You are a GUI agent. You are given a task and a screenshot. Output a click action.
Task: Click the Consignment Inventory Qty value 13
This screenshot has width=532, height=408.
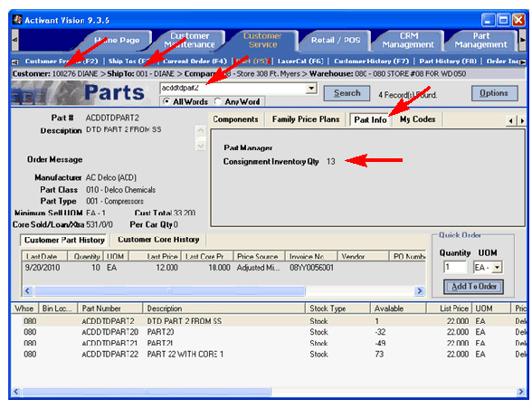point(331,161)
